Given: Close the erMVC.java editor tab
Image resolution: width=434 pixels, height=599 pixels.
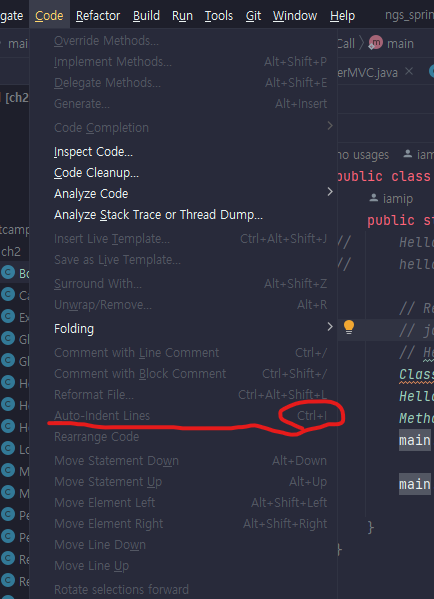Looking at the screenshot, I should point(409,71).
